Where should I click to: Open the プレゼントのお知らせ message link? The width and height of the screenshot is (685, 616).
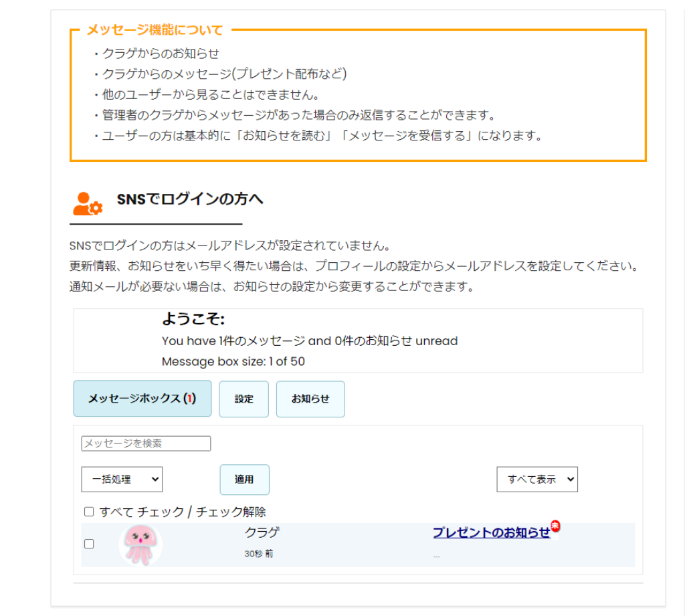(491, 533)
